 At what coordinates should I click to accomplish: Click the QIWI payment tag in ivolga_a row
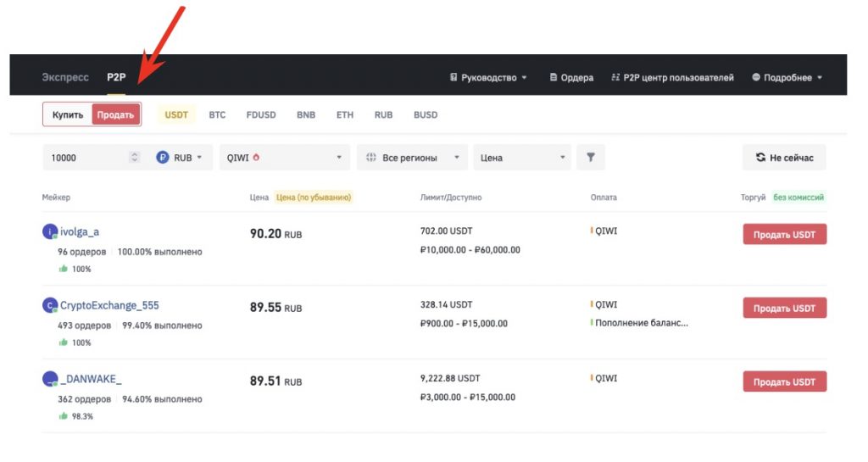click(x=605, y=231)
